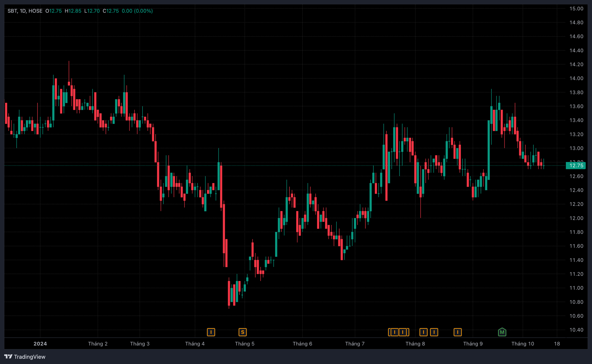Screen dimensions: 592x364
Task: Click the green M event marker
Action: 502,332
